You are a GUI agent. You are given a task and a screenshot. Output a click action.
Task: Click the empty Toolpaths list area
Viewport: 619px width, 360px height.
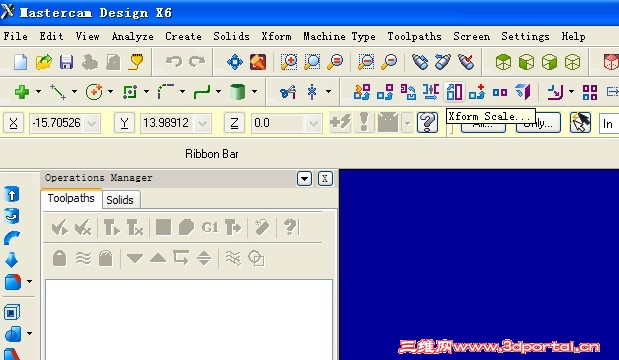(189, 320)
